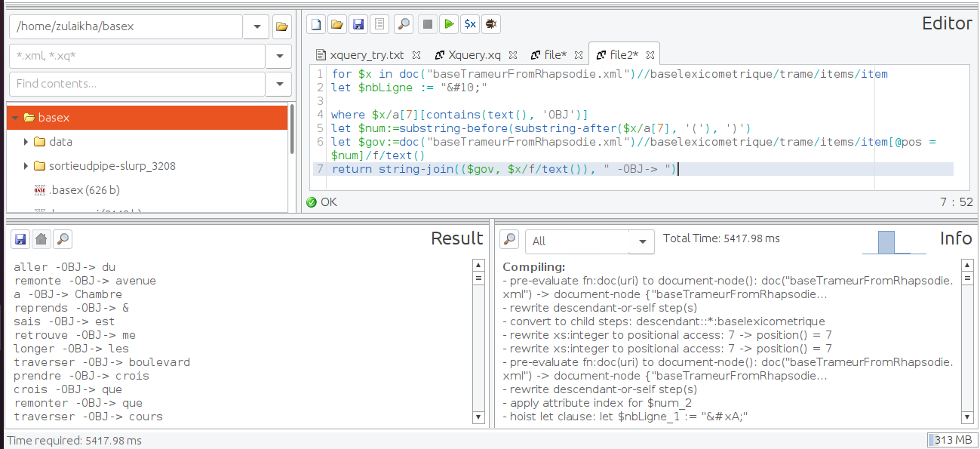This screenshot has width=980, height=449.
Task: Open Find contents dropdown arrow
Action: point(279,84)
